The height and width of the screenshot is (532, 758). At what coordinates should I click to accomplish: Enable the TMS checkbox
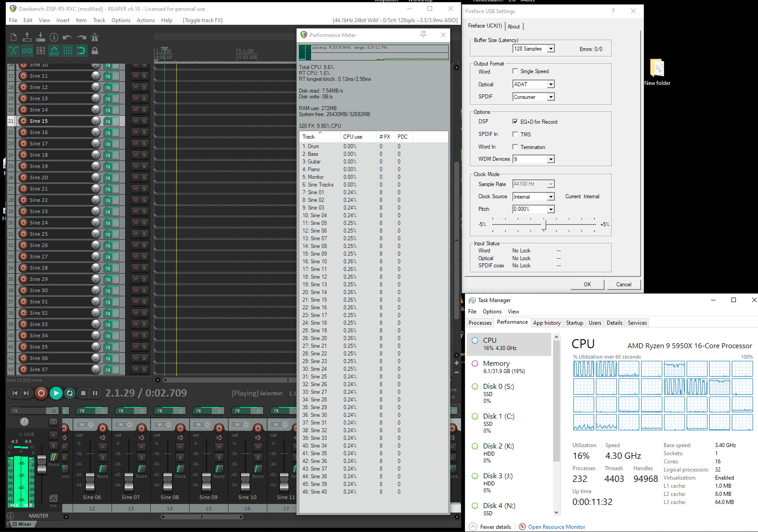click(515, 135)
